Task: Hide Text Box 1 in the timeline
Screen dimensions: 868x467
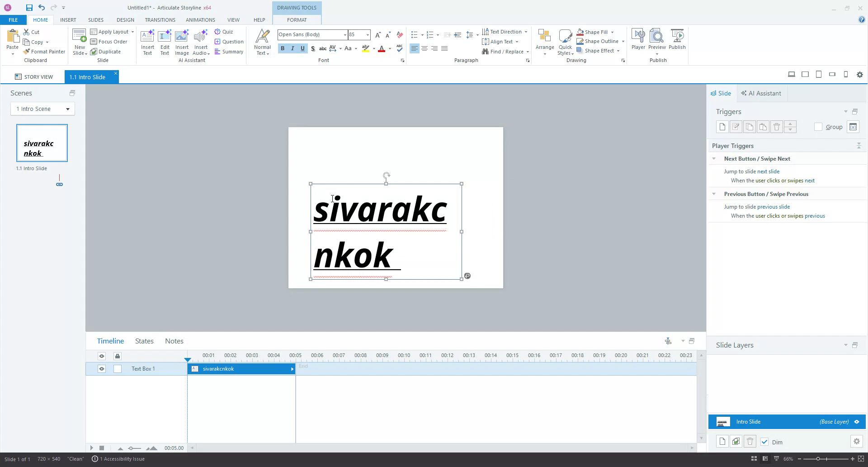Action: point(101,369)
